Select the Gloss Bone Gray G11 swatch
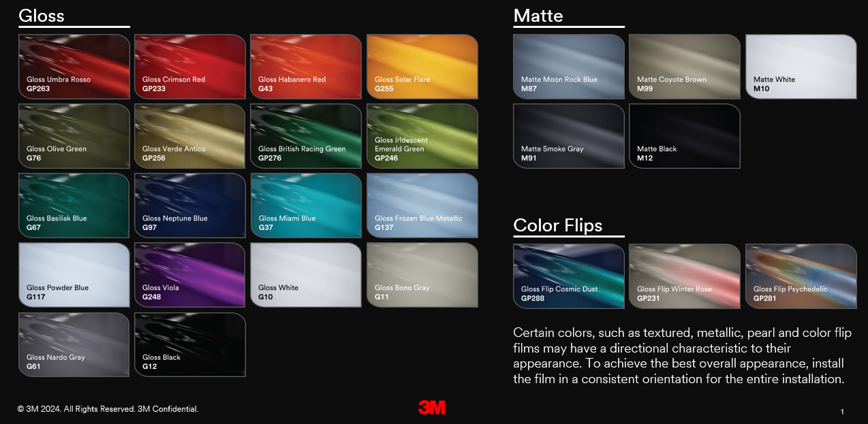The image size is (868, 424). (x=422, y=275)
